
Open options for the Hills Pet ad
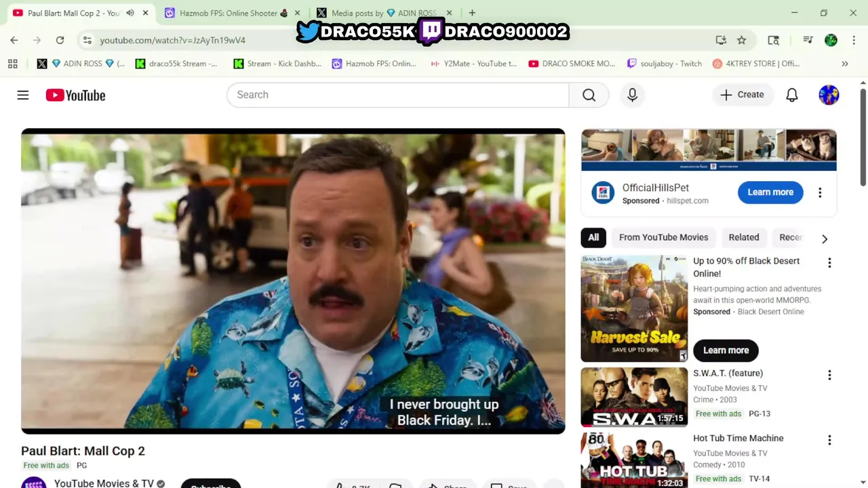[x=820, y=192]
